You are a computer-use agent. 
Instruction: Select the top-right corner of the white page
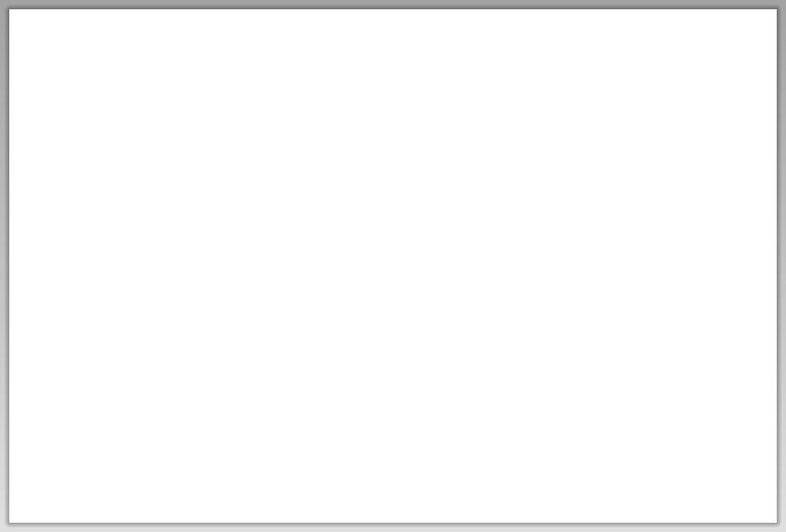click(777, 9)
